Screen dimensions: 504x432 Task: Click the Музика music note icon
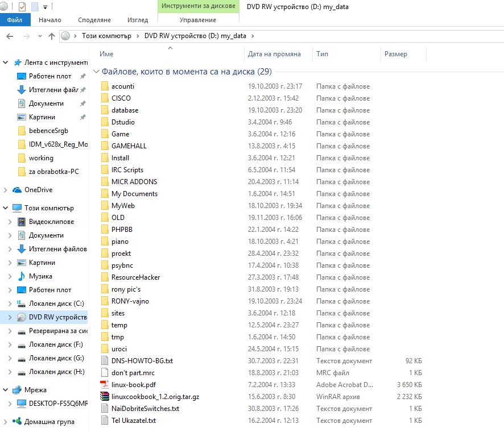click(22, 276)
